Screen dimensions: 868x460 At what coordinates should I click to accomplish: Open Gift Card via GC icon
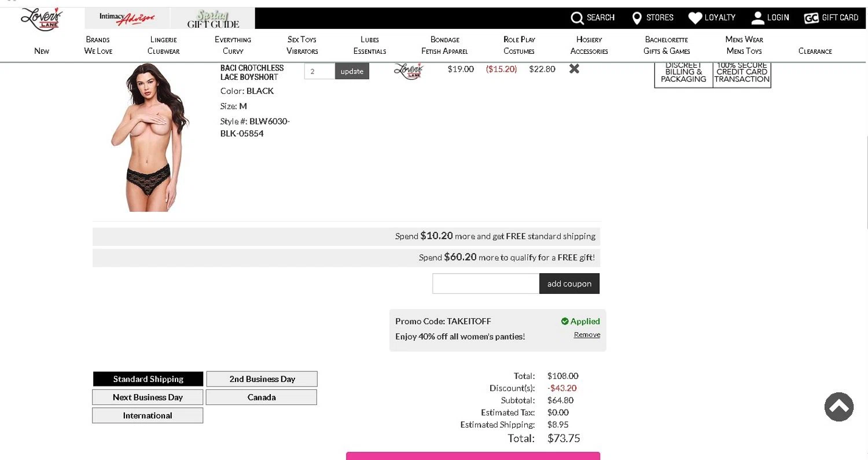click(x=811, y=19)
